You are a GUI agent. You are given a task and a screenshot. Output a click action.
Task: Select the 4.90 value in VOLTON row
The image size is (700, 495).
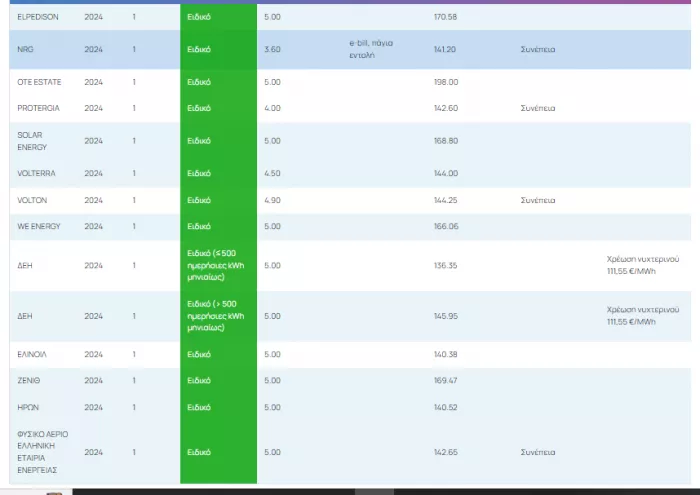click(x=272, y=200)
